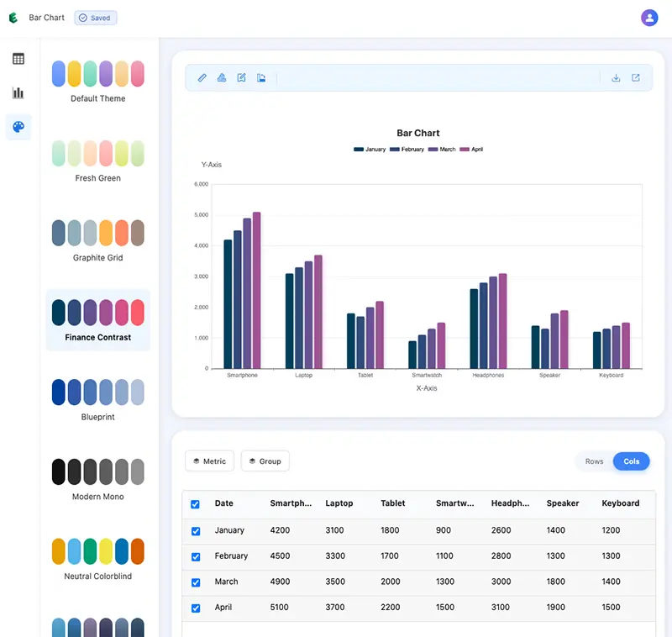
Task: Apply the Neutral Colorblind palette
Action: point(98,560)
